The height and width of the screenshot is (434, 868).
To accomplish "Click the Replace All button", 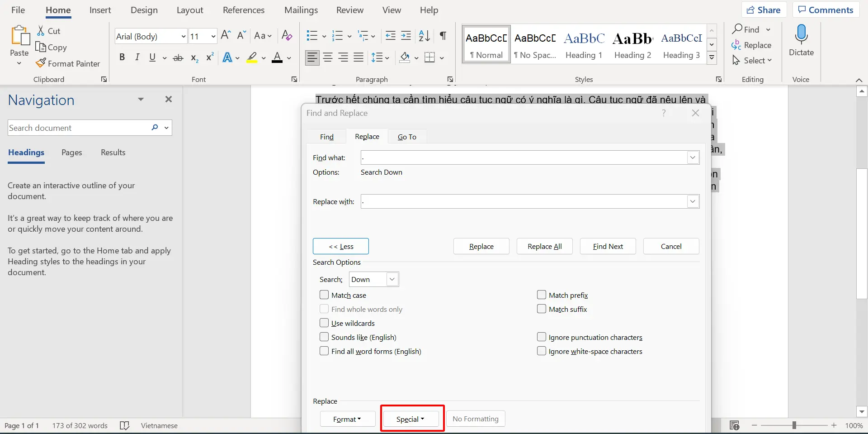I will tap(545, 246).
